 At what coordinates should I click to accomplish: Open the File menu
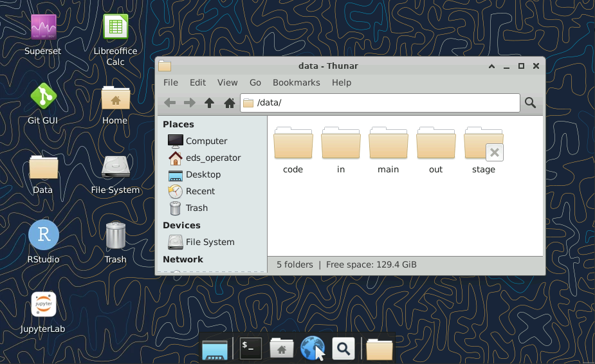170,82
